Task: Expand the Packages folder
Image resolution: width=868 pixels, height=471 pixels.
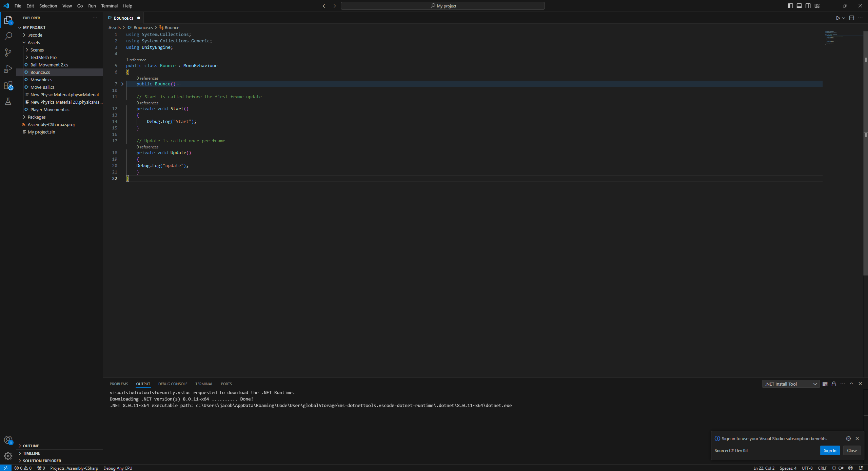Action: [59, 117]
